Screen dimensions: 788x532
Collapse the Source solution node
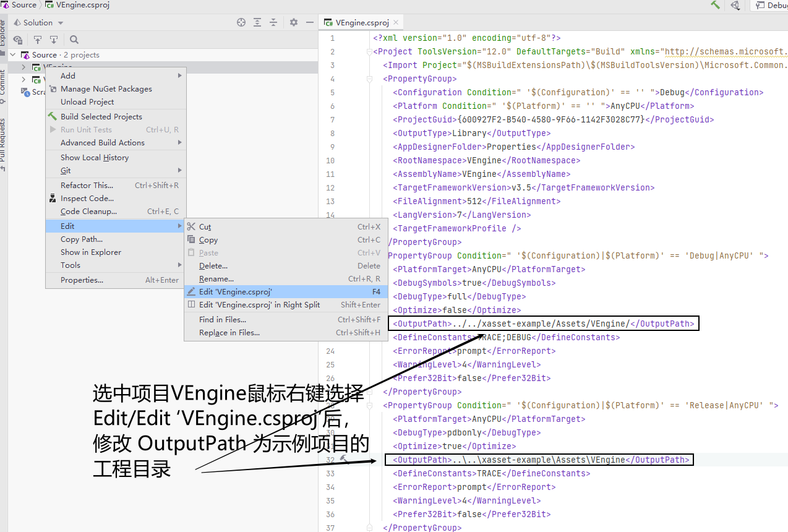(11, 54)
